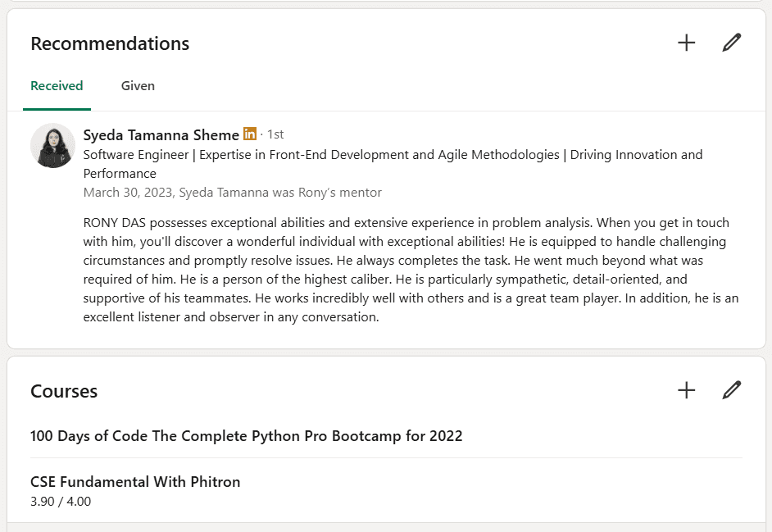
Task: Click the Courses section heading
Action: click(x=64, y=392)
